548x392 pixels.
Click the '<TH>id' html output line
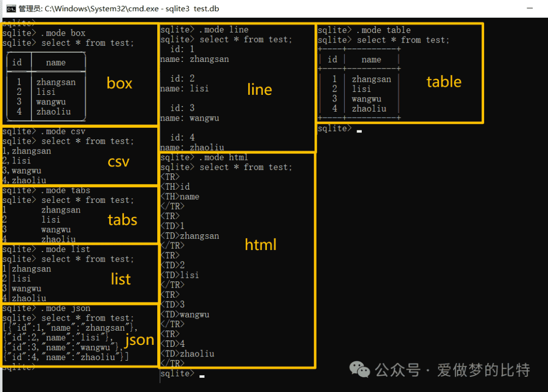point(175,187)
